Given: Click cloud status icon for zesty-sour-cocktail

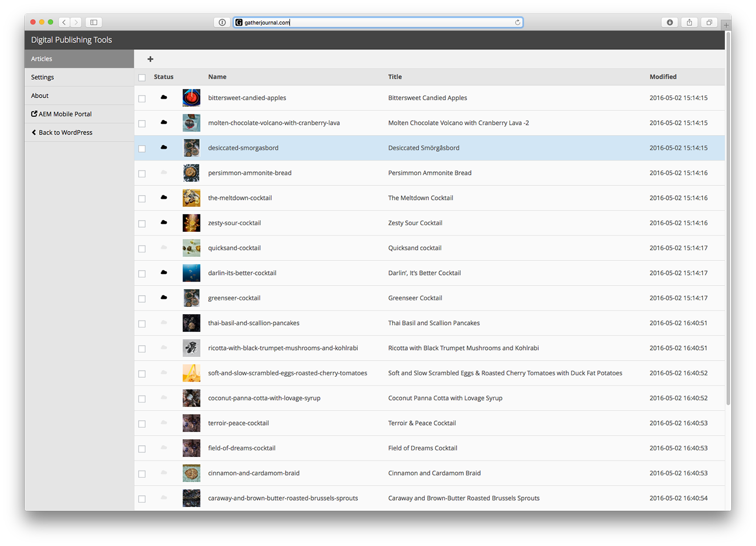Looking at the screenshot, I should point(164,222).
